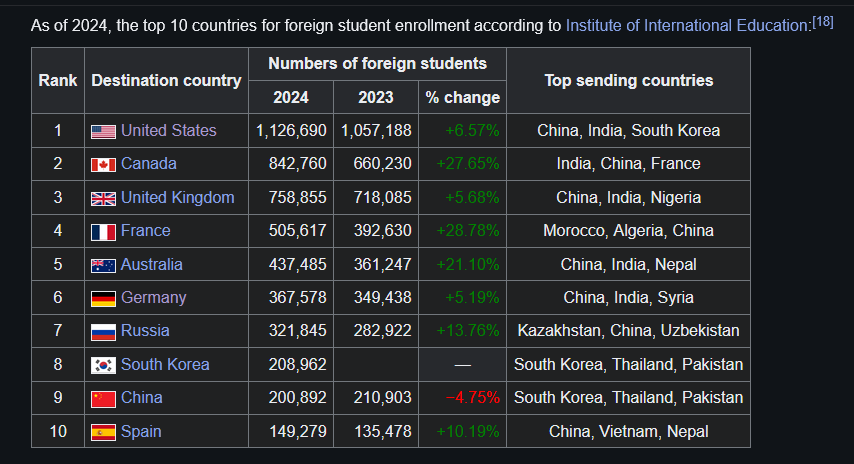Screen dimensions: 854x464
Task: Click the China flag icon
Action: pyautogui.click(x=103, y=398)
